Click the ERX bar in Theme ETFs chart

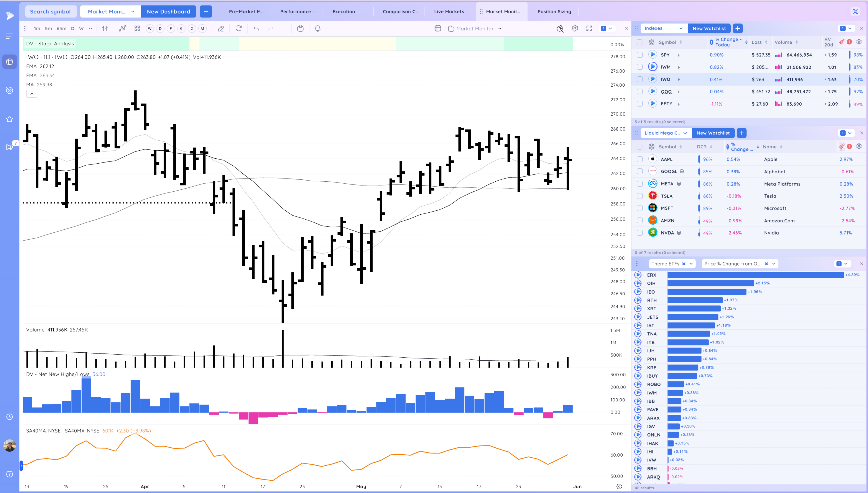click(756, 275)
